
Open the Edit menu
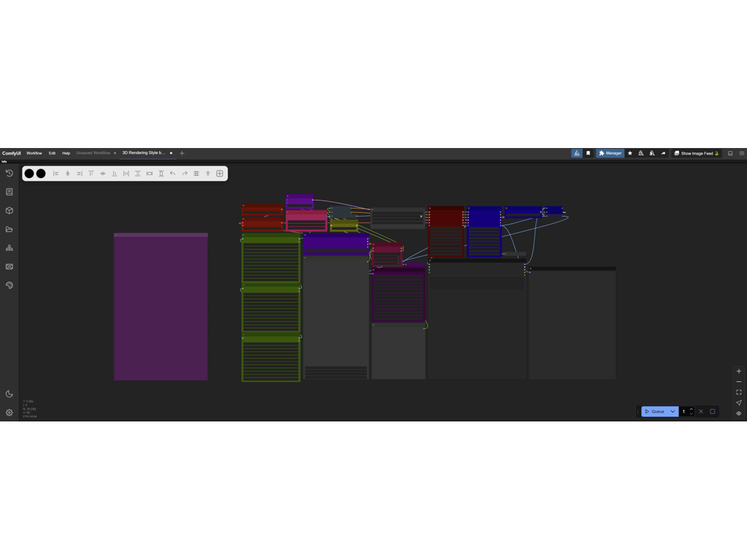pos(52,153)
